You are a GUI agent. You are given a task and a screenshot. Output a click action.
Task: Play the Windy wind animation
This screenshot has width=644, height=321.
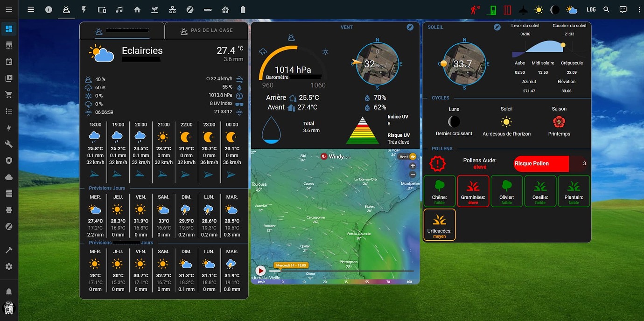click(260, 271)
